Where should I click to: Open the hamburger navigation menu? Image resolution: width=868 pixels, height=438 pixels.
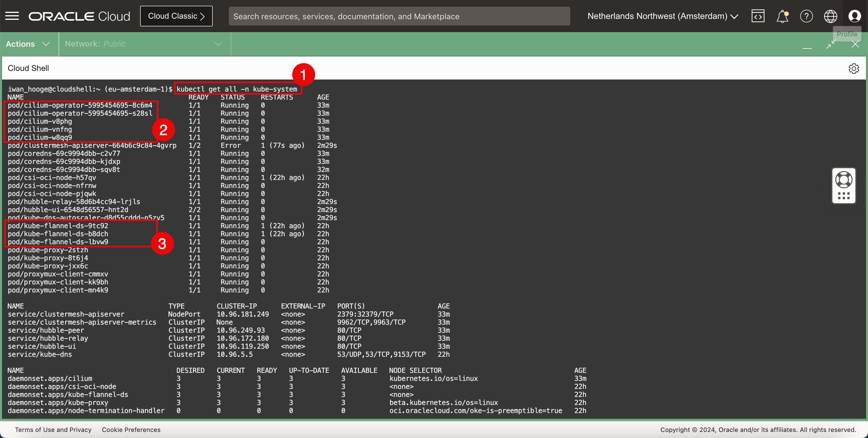[12, 16]
